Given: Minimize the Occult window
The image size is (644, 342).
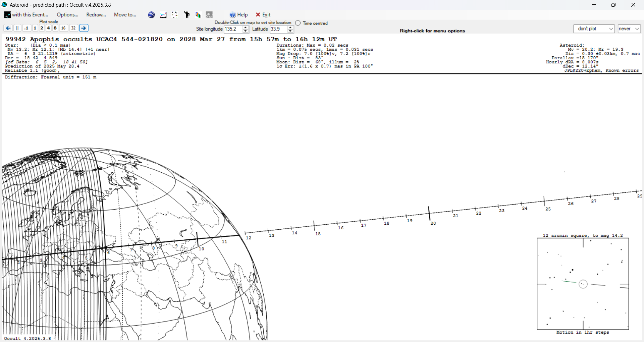Looking at the screenshot, I should point(594,5).
